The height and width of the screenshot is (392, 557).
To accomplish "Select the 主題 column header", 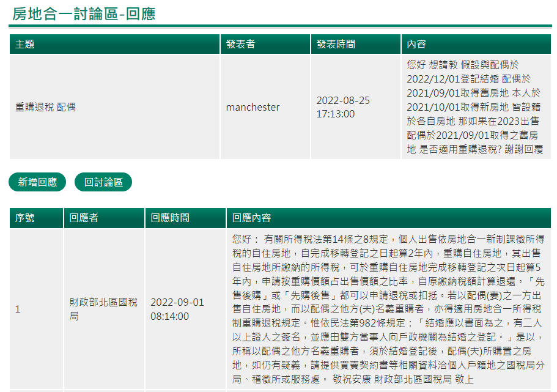I will pyautogui.click(x=25, y=44).
